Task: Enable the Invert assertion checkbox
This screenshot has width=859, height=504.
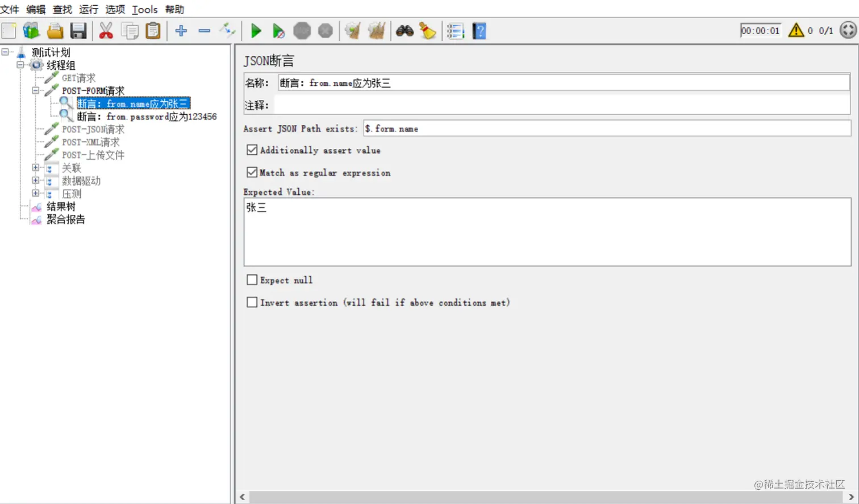Action: [252, 302]
